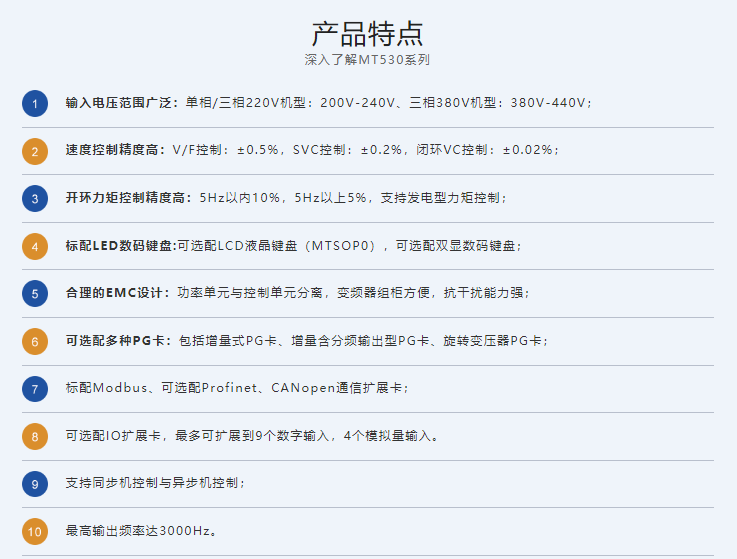This screenshot has height=559, width=737.
Task: Select the blue number 3 badge
Action: point(35,198)
